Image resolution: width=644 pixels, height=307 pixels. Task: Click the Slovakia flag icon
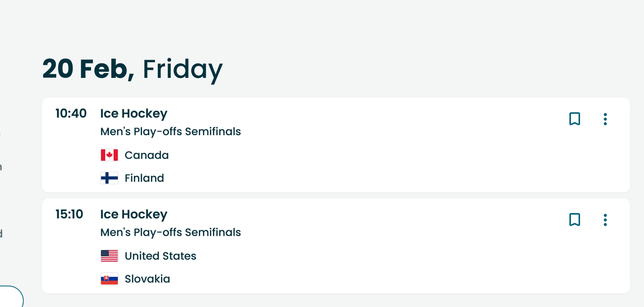click(109, 279)
